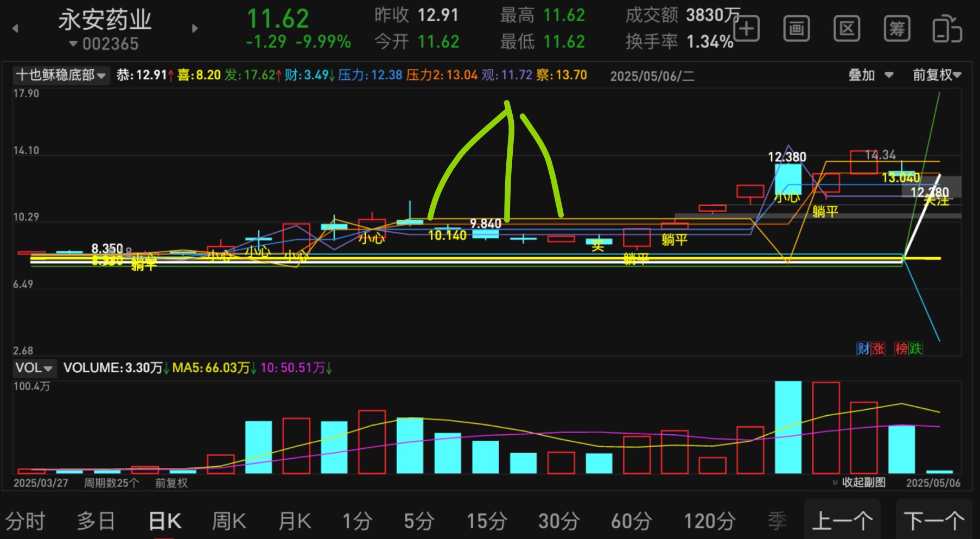980x539 pixels.
Task: Click the 涨 marker badge
Action: [877, 348]
